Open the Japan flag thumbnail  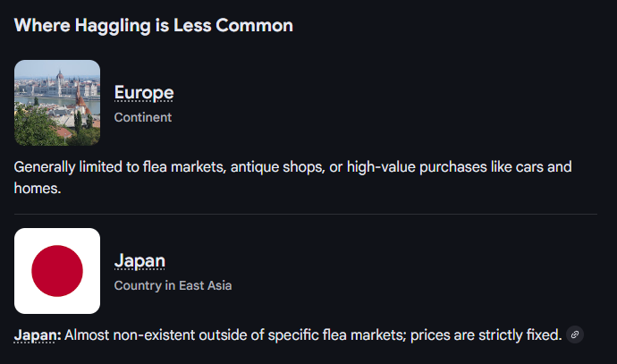coord(57,271)
